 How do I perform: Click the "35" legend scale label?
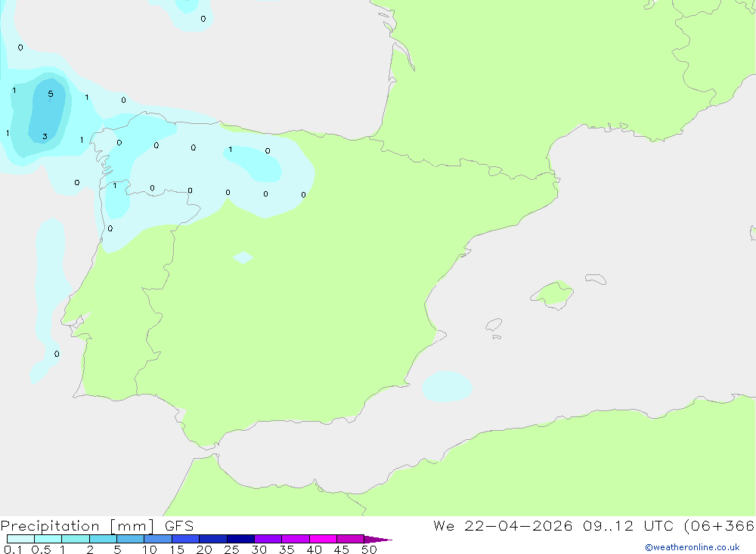287,549
